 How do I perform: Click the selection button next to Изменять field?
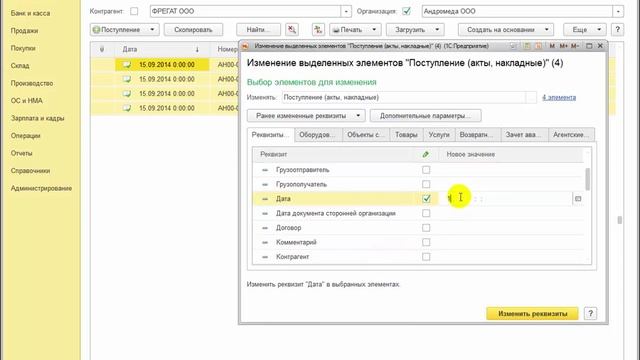coord(531,98)
